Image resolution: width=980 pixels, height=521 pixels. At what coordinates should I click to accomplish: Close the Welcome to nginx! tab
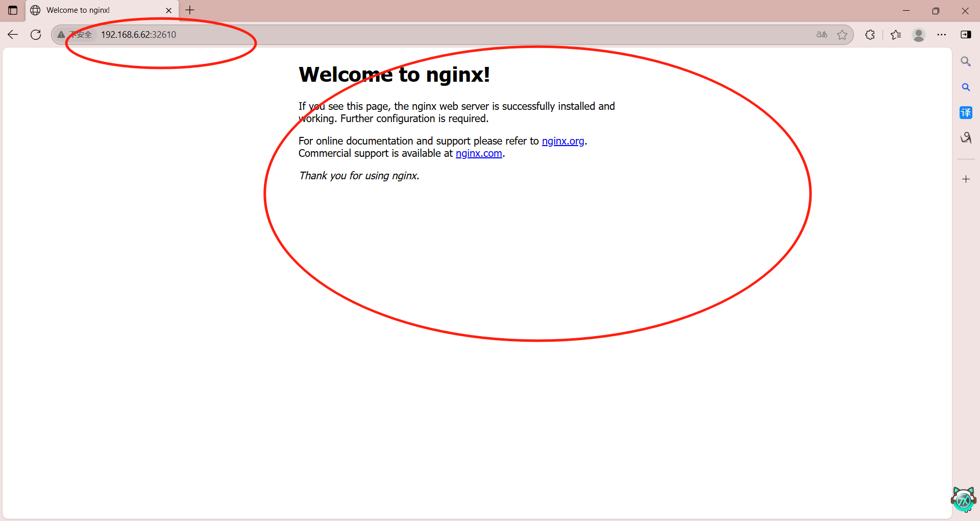pyautogui.click(x=169, y=10)
